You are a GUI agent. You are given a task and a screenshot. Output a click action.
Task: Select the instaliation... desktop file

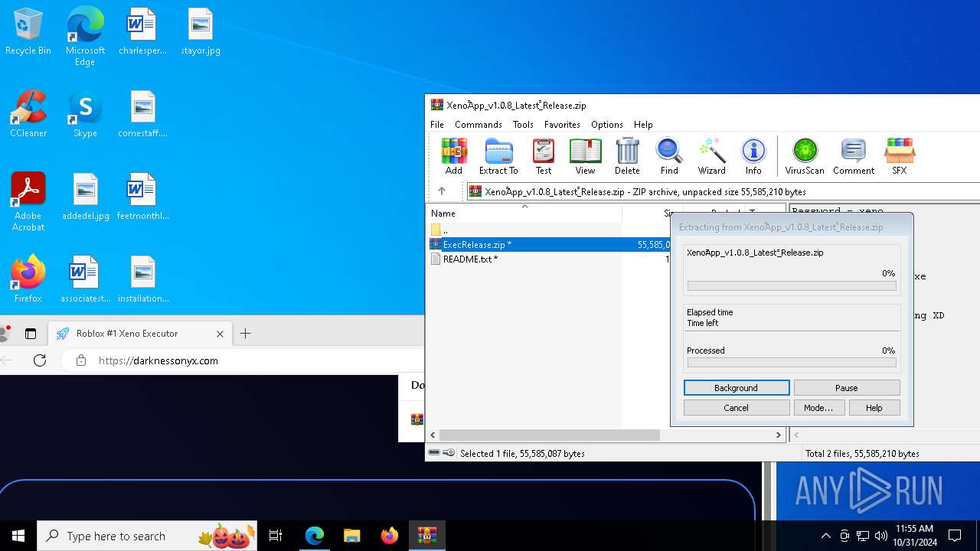pyautogui.click(x=143, y=280)
